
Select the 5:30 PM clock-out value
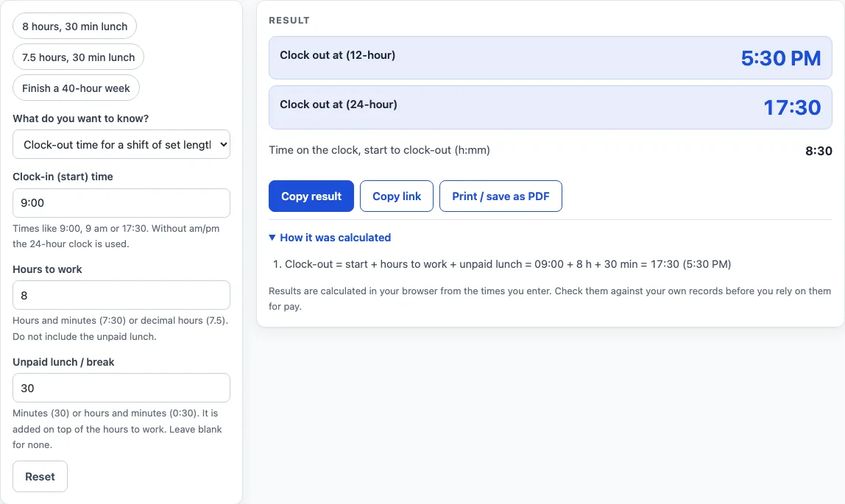pyautogui.click(x=781, y=58)
